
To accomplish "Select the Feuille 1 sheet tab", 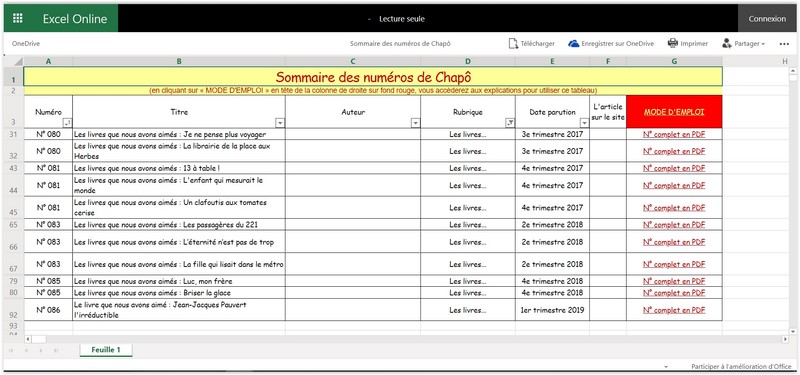I will point(106,349).
